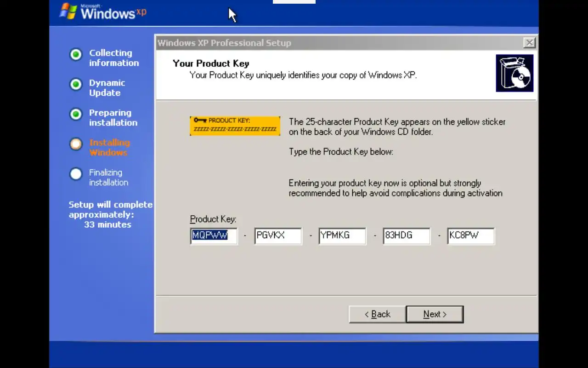588x368 pixels.
Task: Click the 'Preparing installation' step label
Action: pos(113,118)
